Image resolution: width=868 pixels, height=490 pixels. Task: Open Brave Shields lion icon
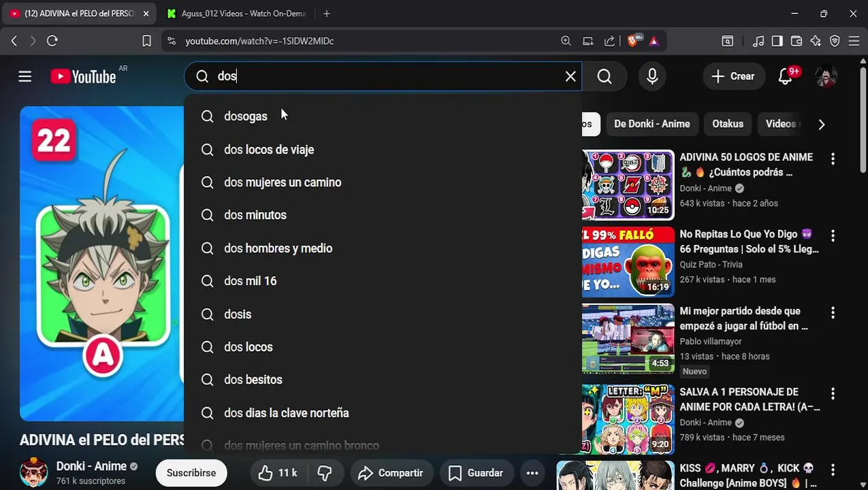click(634, 41)
